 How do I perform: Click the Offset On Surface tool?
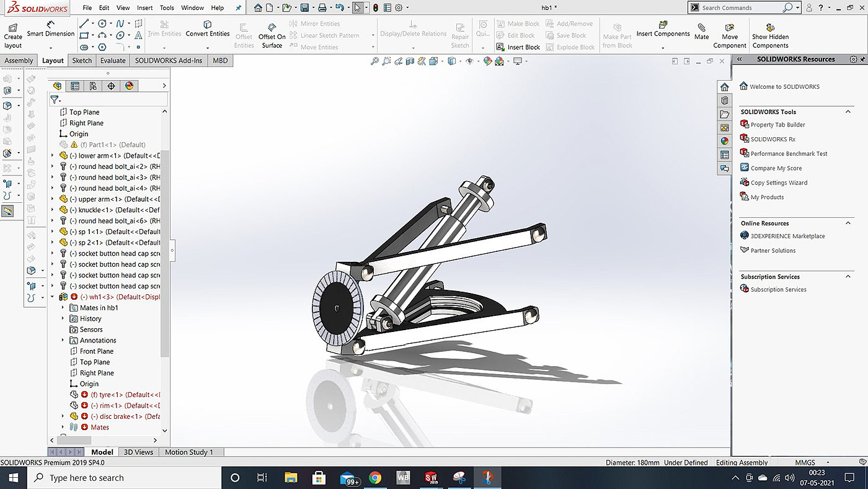[272, 36]
